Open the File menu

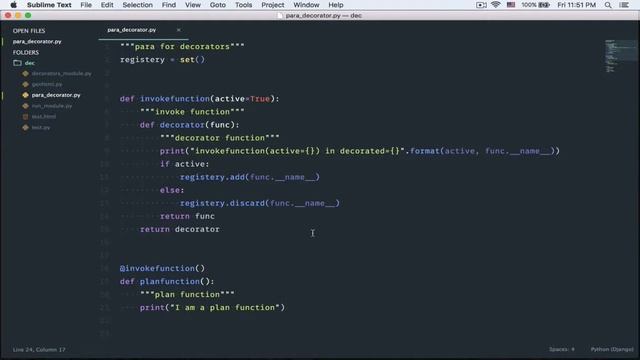click(x=86, y=5)
